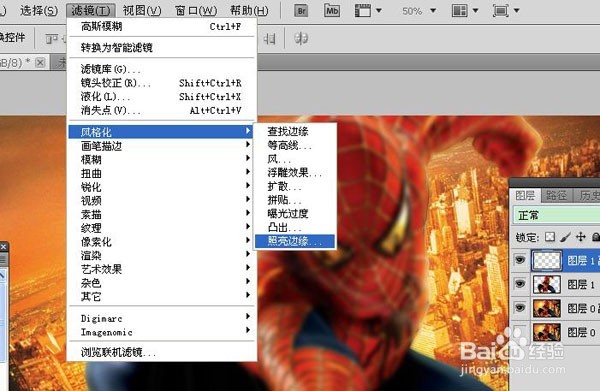Viewport: 600px width, 391px height.
Task: Toggle lock transparent pixels icon
Action: (x=550, y=237)
